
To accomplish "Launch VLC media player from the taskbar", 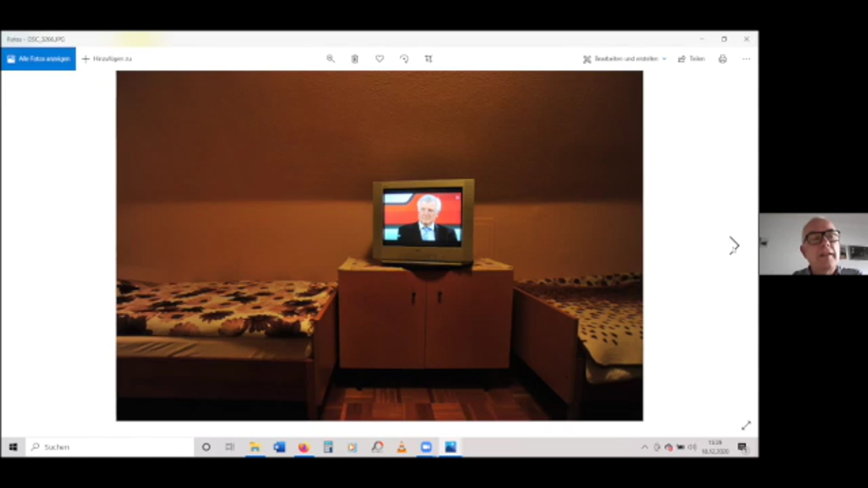I will tap(402, 447).
